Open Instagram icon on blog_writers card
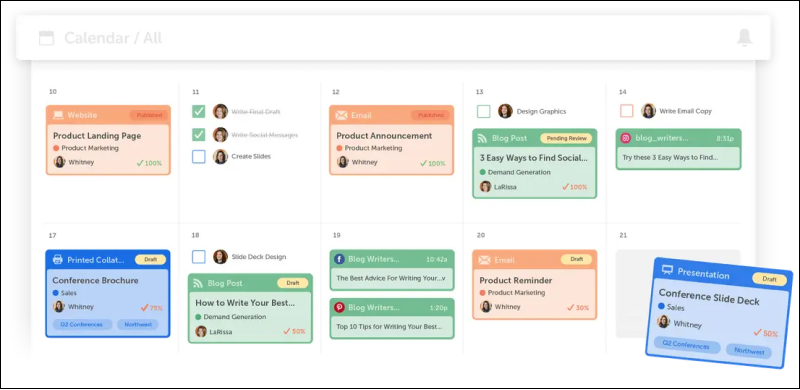 (x=626, y=138)
